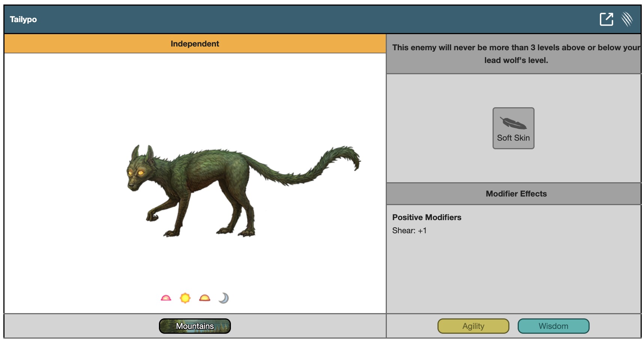Click the orange dusk sunset icon

[x=205, y=298]
